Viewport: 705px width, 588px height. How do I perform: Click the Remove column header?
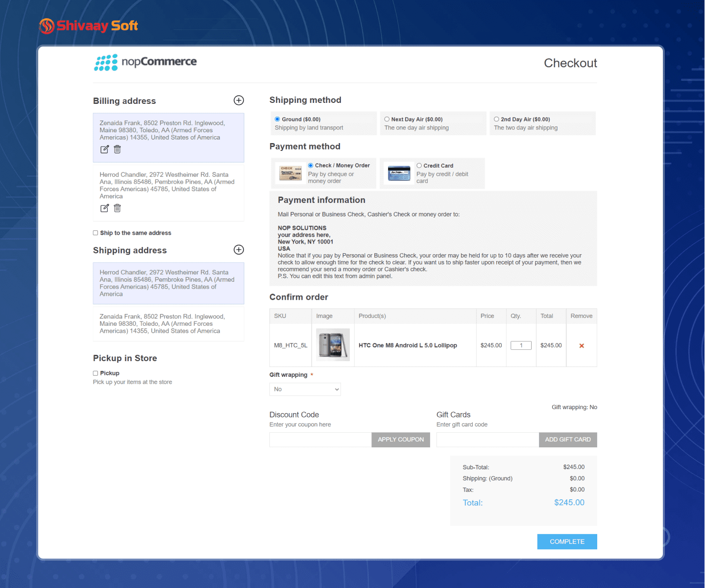tap(582, 316)
